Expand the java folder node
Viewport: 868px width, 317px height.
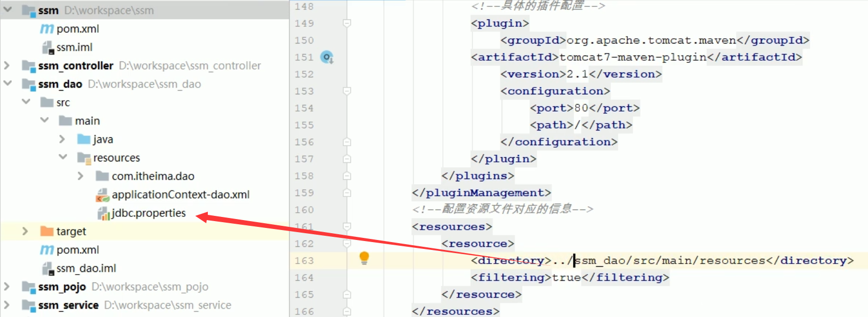point(62,139)
